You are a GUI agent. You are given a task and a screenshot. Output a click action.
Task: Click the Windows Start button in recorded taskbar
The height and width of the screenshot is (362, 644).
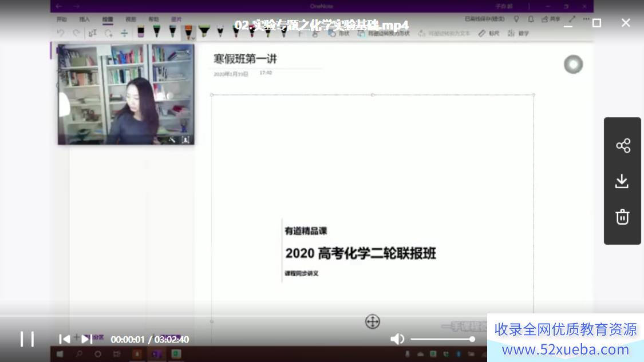(x=60, y=354)
